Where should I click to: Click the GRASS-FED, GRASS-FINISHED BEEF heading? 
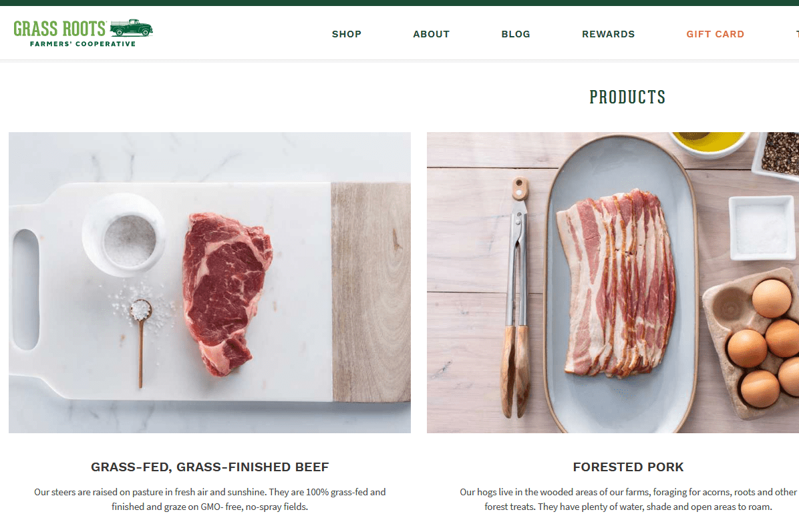[x=209, y=467]
